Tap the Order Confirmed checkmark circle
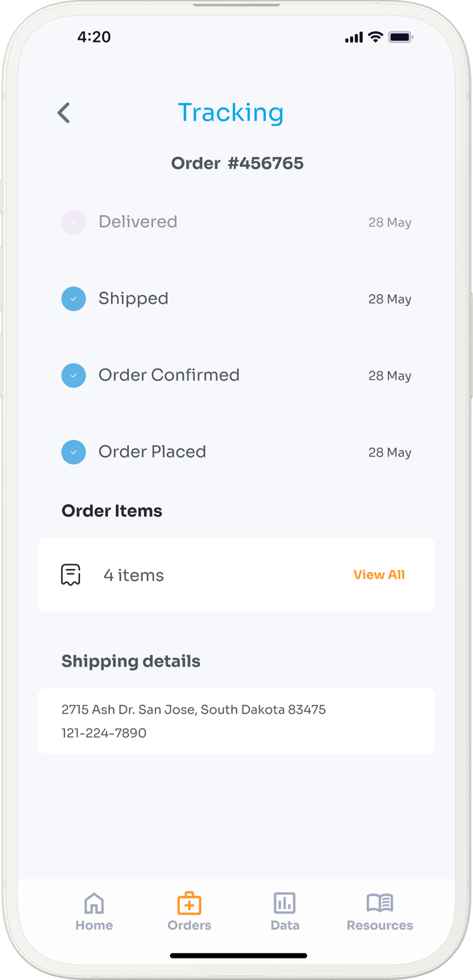 pos(74,375)
